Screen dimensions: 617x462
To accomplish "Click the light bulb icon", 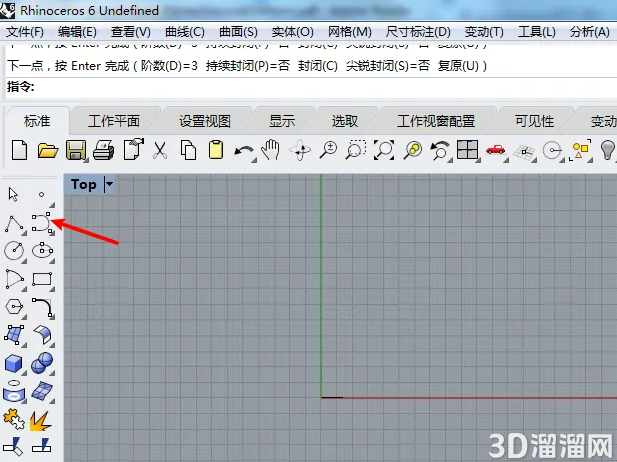I will 608,150.
